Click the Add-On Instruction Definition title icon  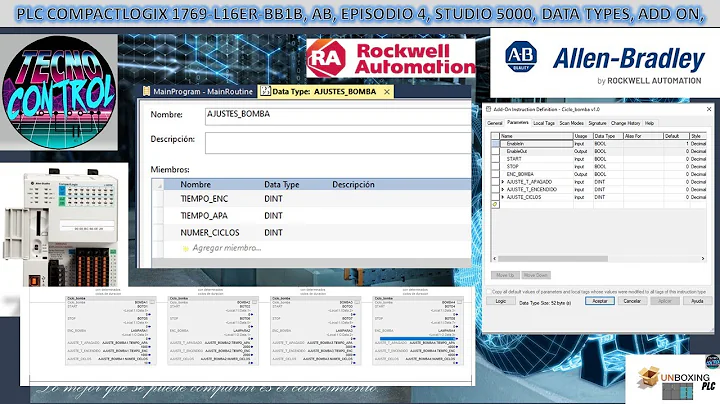click(489, 109)
